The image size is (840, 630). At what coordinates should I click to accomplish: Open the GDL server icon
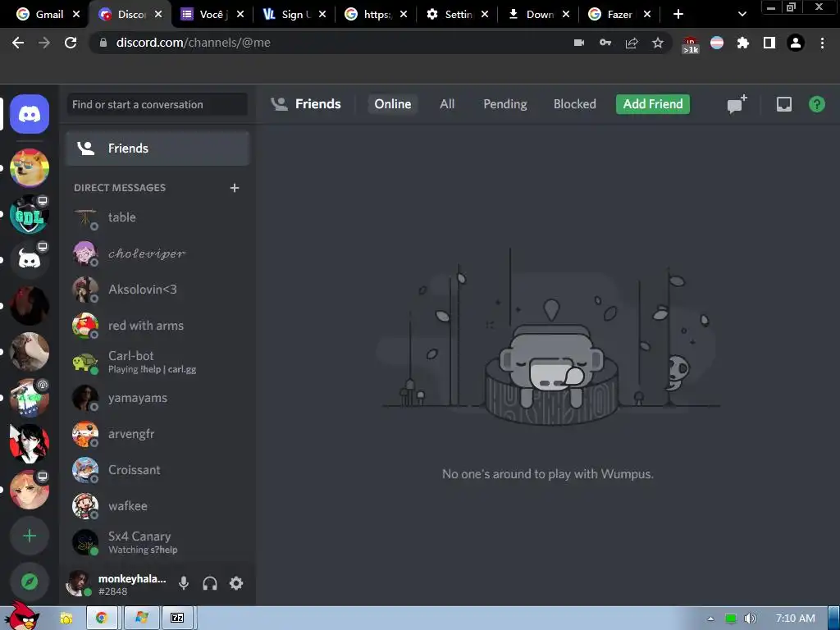point(30,214)
